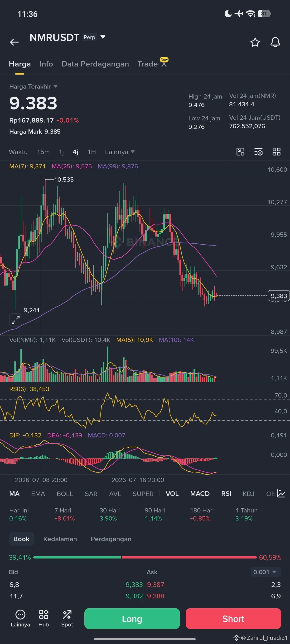Screen dimensions: 290x644
Task: Toggle VOL sub-indicator
Action: [172, 494]
